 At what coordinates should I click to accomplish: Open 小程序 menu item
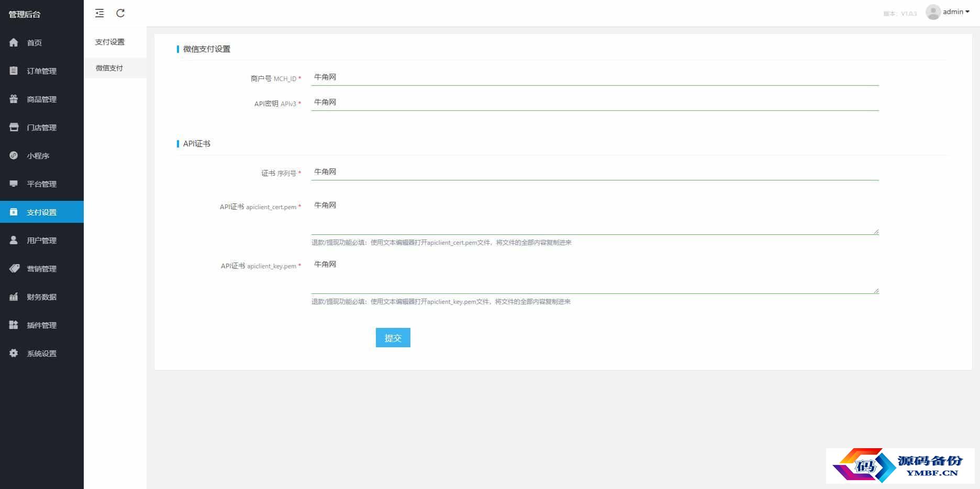click(42, 155)
